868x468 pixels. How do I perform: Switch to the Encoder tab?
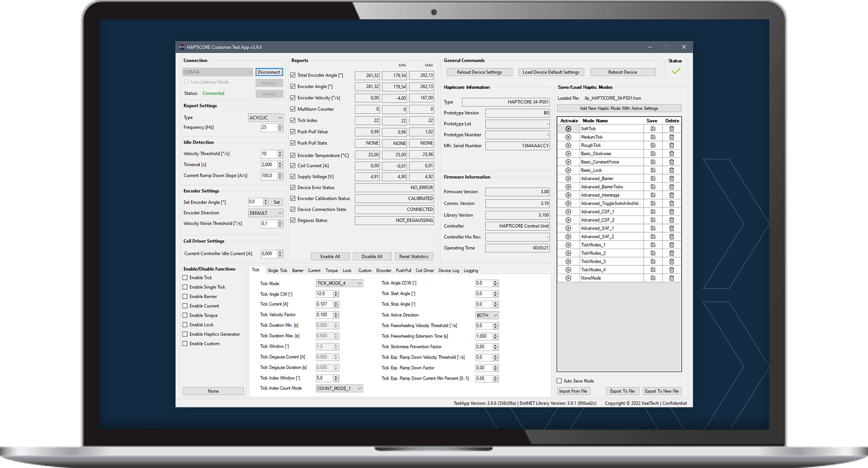click(x=383, y=270)
